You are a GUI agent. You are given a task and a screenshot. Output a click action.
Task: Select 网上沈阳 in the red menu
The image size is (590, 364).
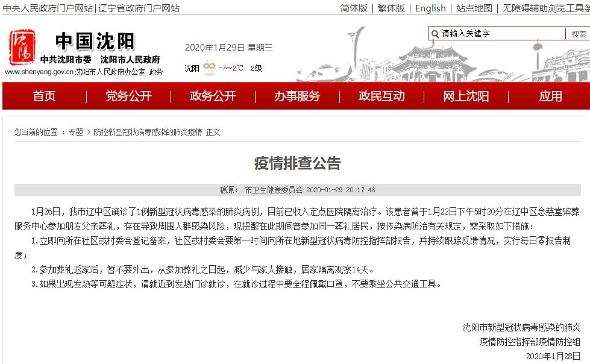click(x=466, y=96)
